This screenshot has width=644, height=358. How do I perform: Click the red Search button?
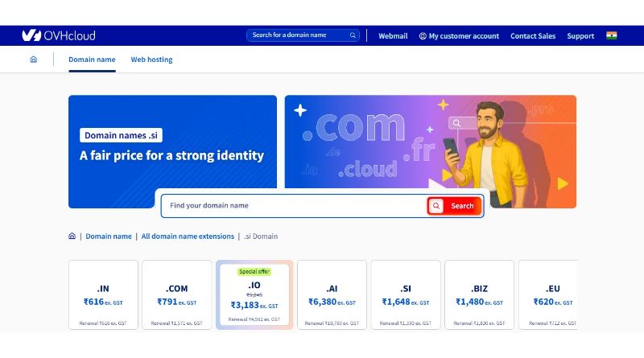tap(455, 206)
